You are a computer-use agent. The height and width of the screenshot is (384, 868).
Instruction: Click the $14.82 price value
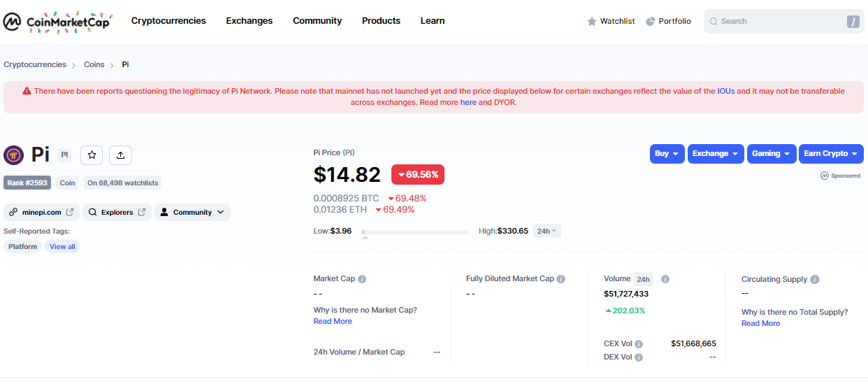click(x=347, y=174)
